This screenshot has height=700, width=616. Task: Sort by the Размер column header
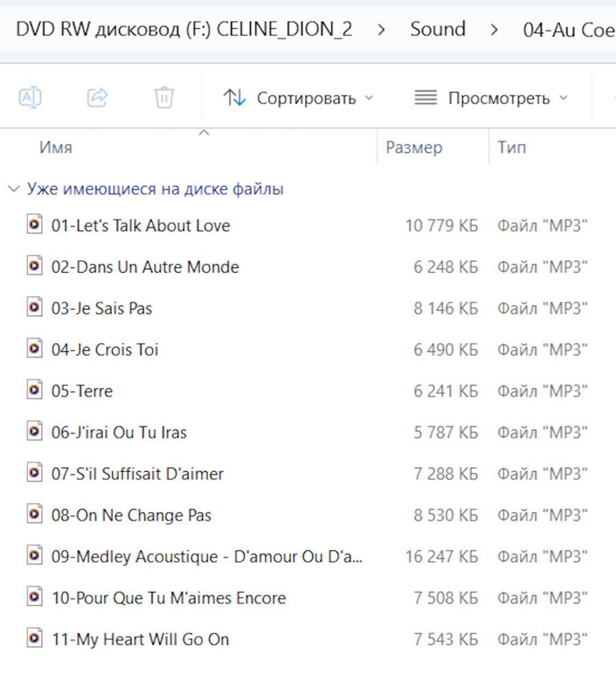tap(414, 148)
